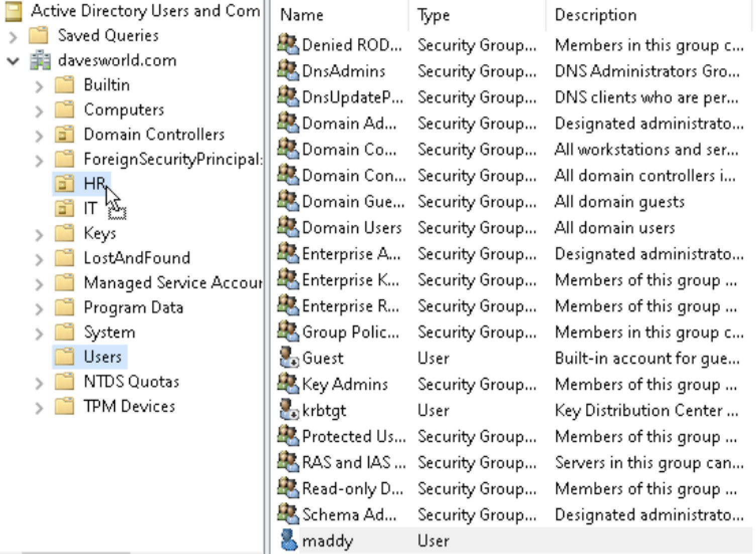This screenshot has width=756, height=554.
Task: Click the Group Polic... group icon
Action: pyautogui.click(x=288, y=331)
